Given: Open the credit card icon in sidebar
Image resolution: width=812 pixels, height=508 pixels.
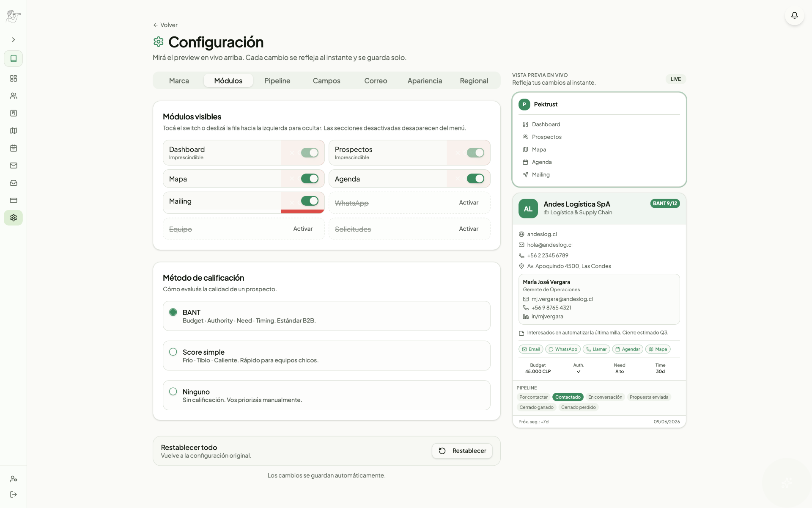Looking at the screenshot, I should [14, 200].
